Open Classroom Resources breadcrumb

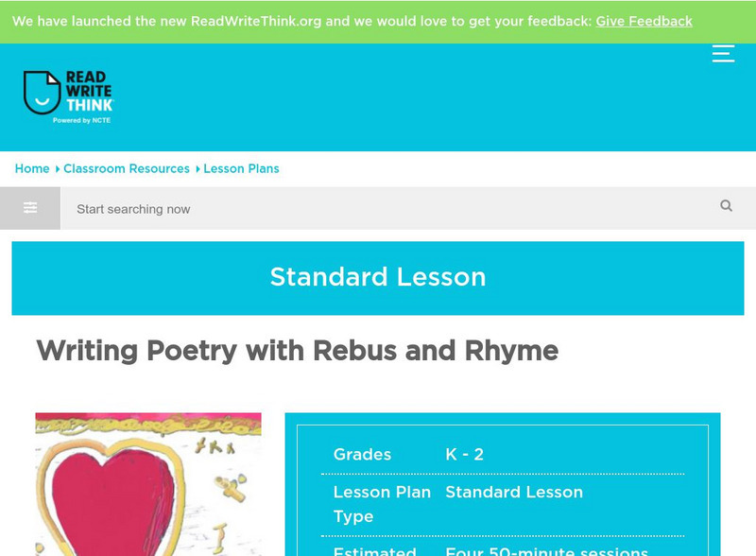click(127, 168)
